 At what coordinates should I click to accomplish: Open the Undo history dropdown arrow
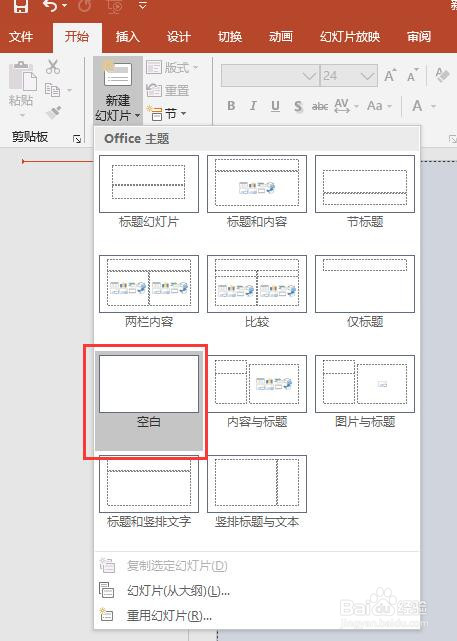65,6
